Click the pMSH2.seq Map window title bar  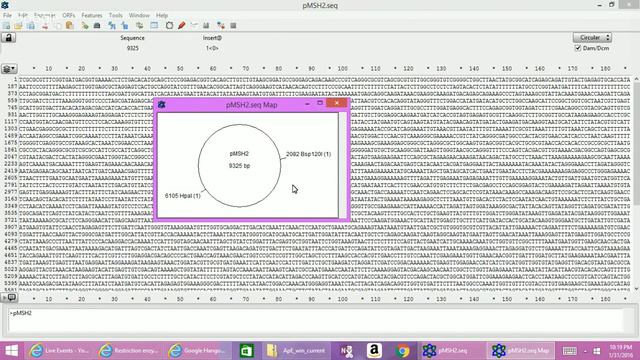(251, 104)
